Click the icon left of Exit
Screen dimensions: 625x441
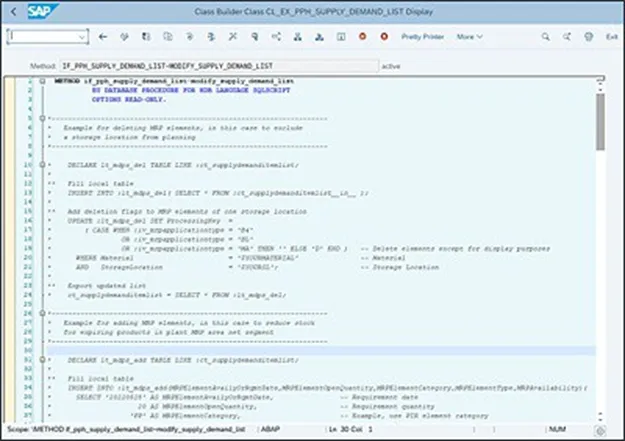pyautogui.click(x=589, y=37)
